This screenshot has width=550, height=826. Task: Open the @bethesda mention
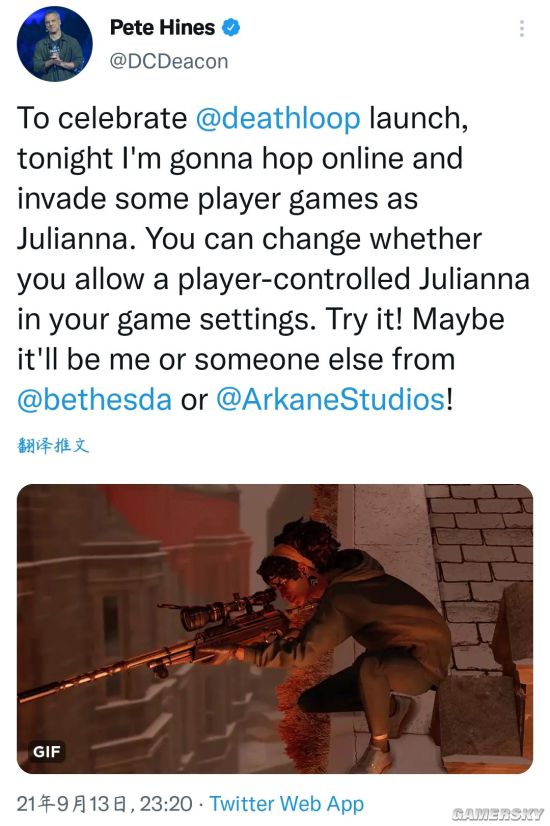click(x=94, y=400)
